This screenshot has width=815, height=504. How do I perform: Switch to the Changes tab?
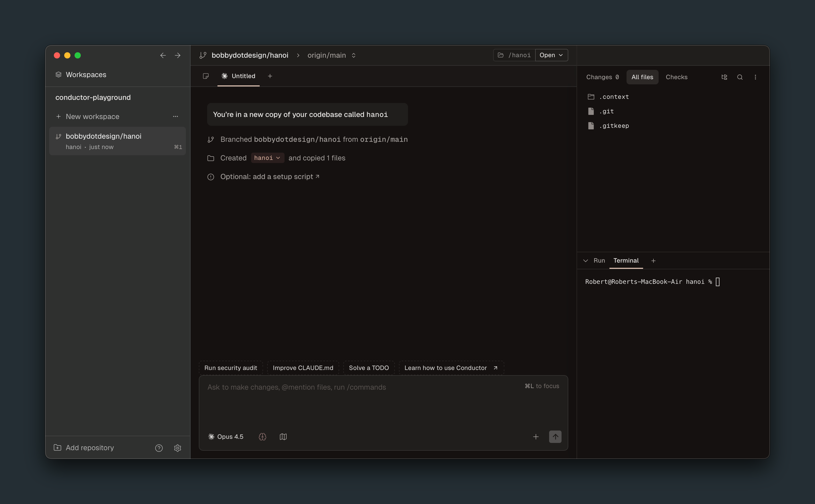point(602,77)
